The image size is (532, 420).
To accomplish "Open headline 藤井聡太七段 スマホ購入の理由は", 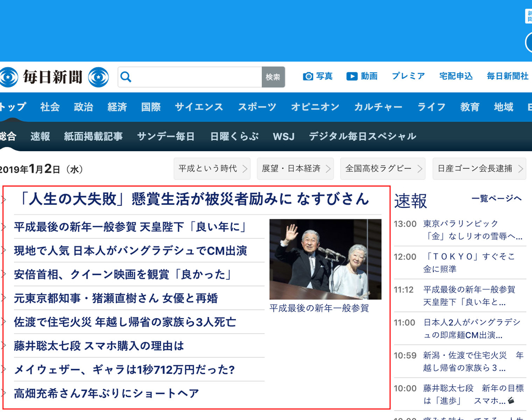I will pyautogui.click(x=99, y=346).
